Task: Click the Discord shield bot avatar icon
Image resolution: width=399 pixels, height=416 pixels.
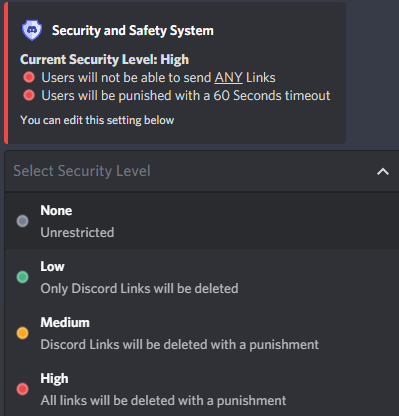Action: click(32, 30)
